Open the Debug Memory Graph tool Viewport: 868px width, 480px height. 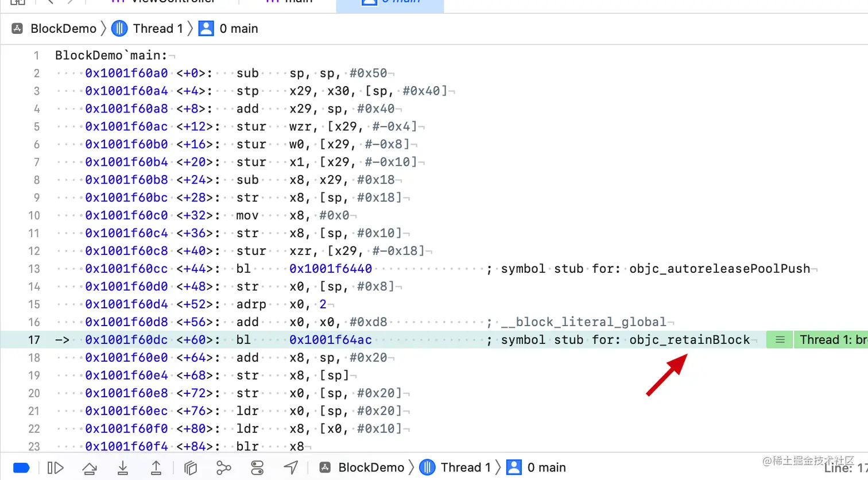click(x=224, y=468)
